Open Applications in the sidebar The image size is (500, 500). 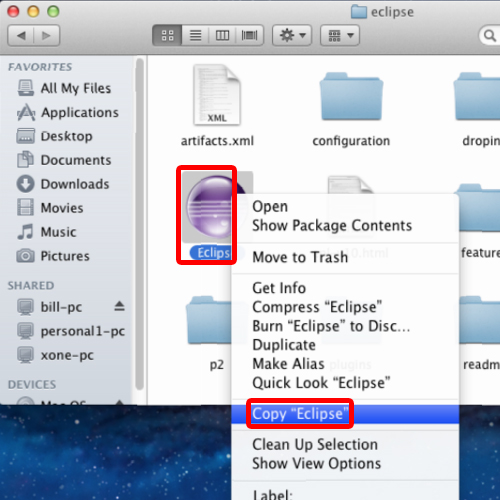68,113
